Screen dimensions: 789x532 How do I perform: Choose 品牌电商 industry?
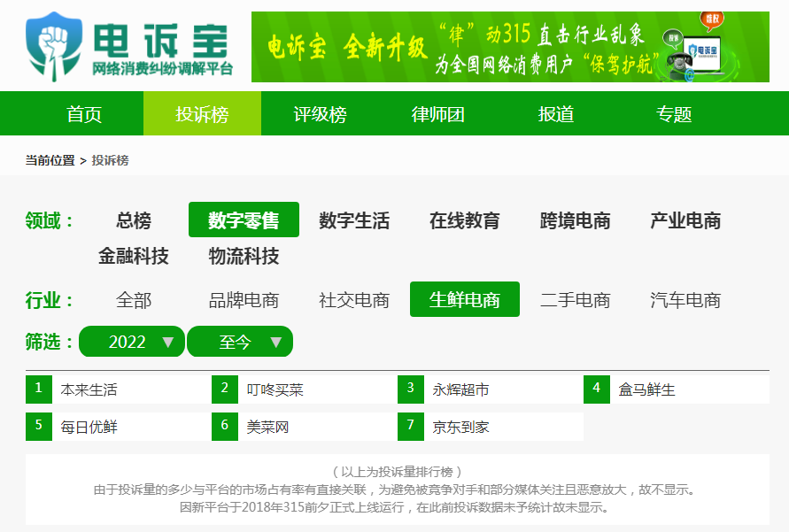pos(244,300)
